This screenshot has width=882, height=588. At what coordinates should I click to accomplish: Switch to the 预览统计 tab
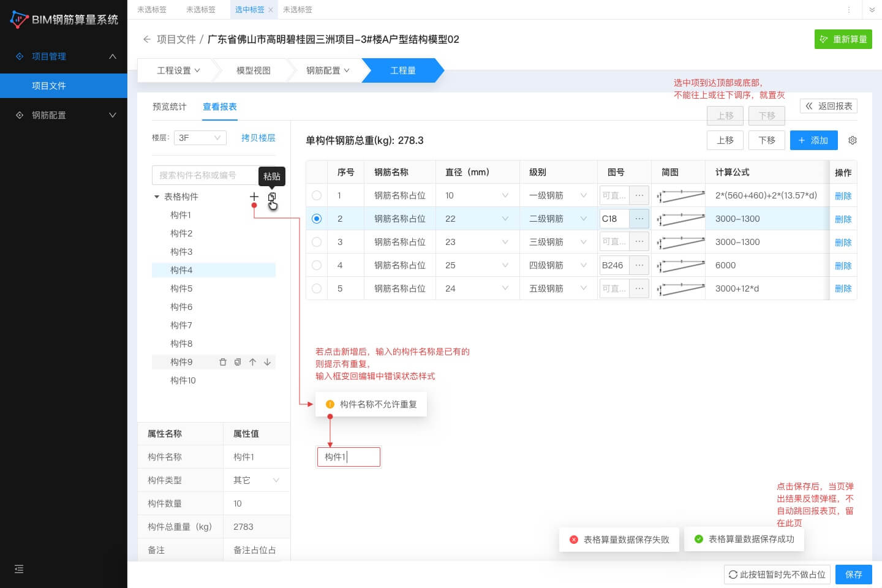coord(169,107)
